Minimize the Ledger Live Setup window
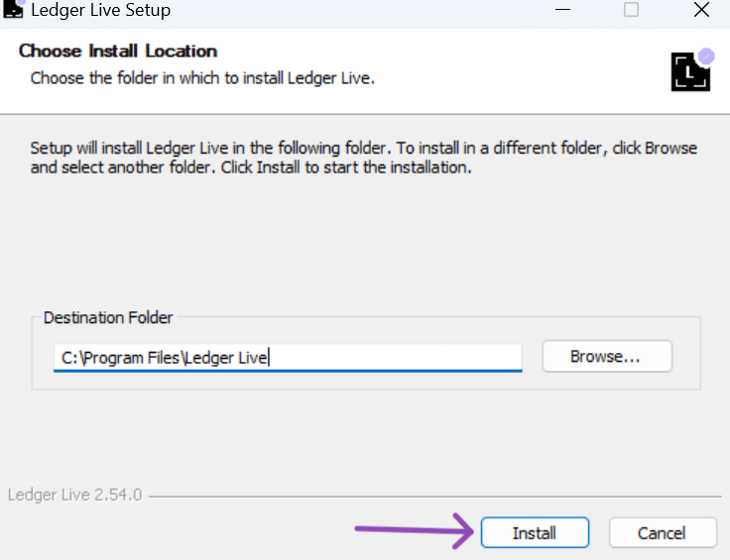Screen dimensions: 730x560 tap(562, 9)
